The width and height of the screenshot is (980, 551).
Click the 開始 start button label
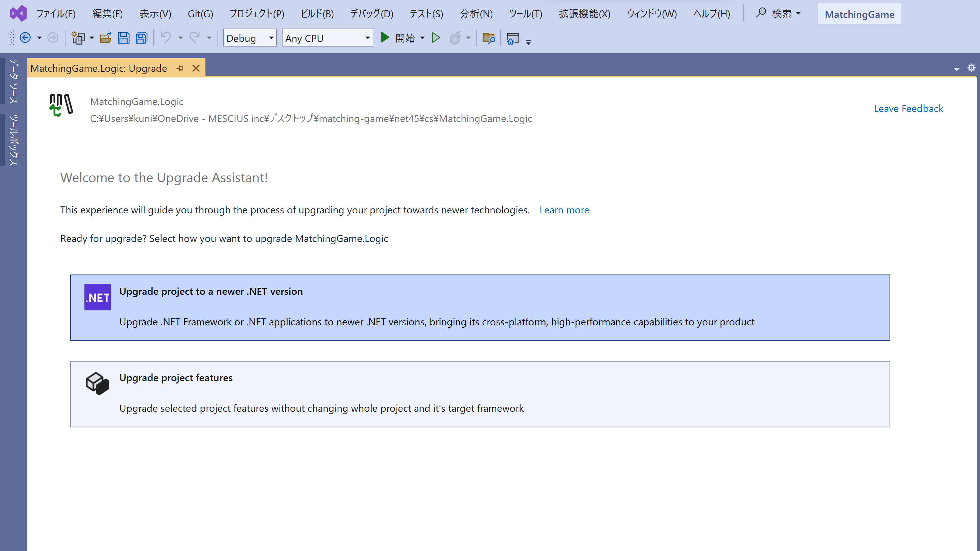point(405,38)
